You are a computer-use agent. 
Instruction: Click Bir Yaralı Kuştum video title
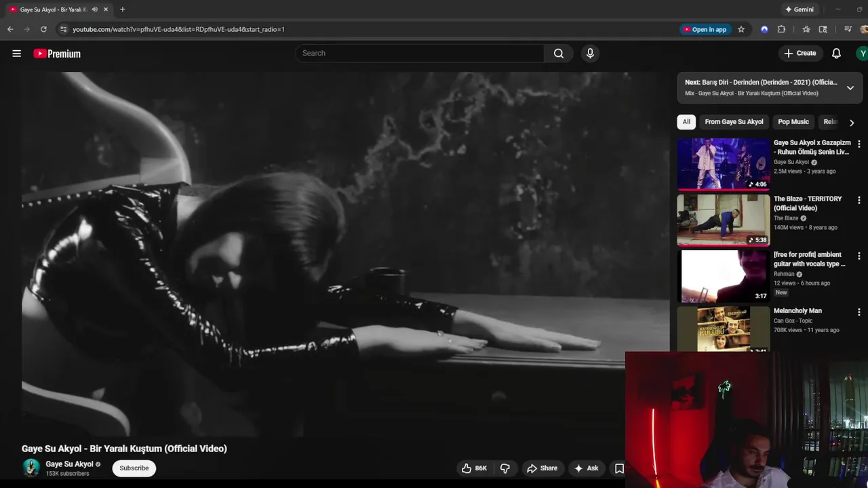[x=124, y=449]
